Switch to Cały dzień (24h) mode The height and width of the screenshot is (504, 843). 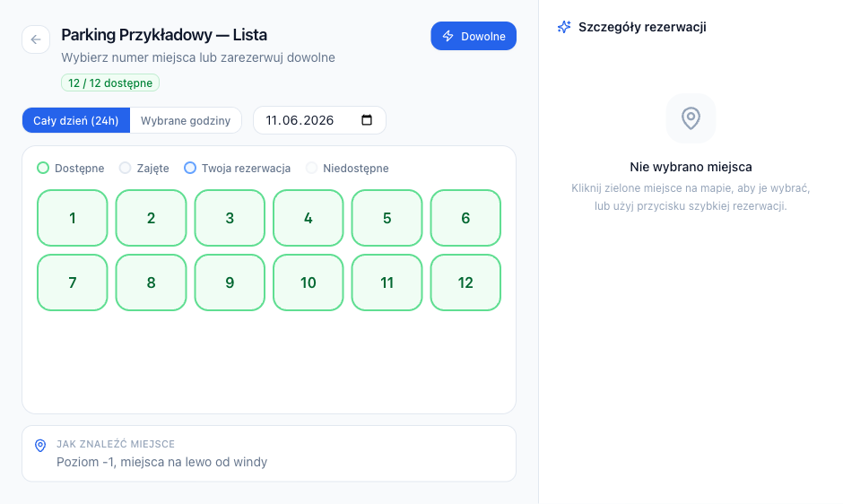[x=76, y=120]
